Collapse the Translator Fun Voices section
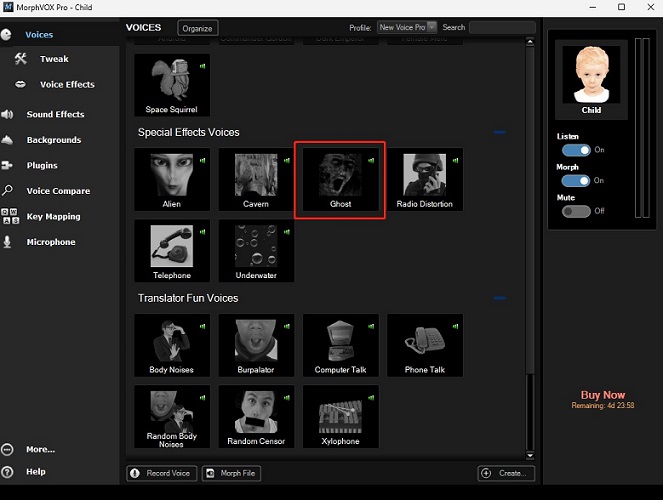 click(x=500, y=298)
